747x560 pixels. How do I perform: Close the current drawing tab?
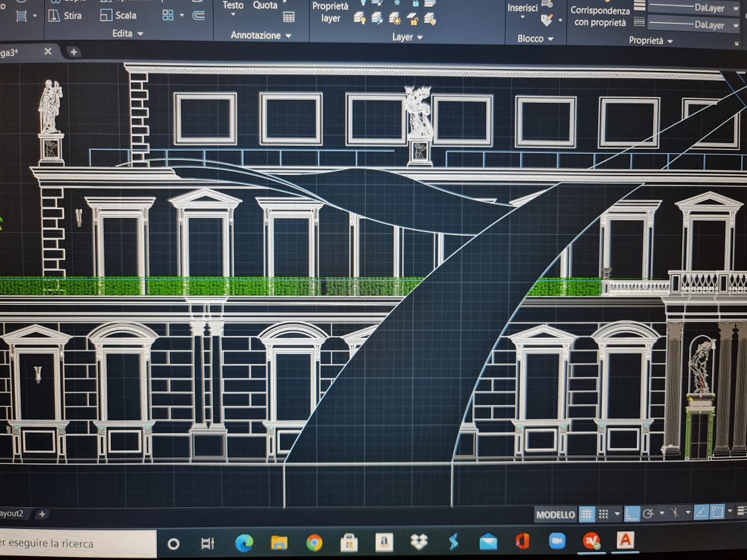(48, 52)
